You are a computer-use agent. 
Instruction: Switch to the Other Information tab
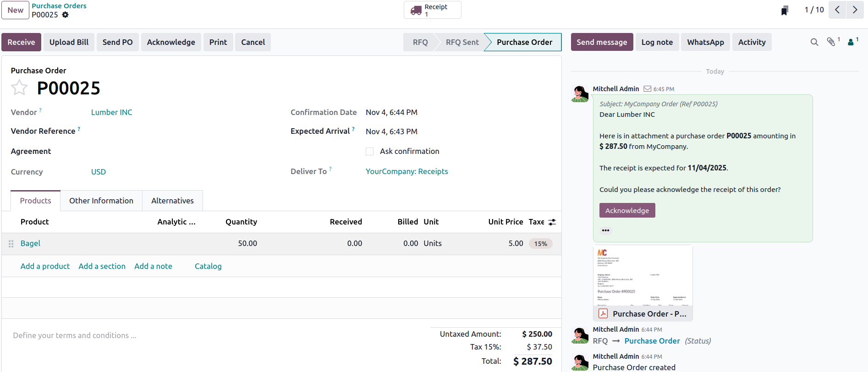point(101,201)
